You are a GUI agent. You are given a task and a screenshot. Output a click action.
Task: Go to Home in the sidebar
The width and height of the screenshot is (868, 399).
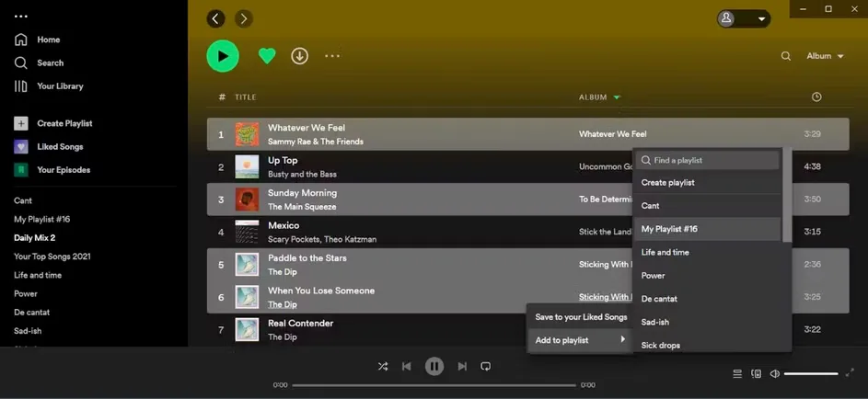click(x=37, y=40)
